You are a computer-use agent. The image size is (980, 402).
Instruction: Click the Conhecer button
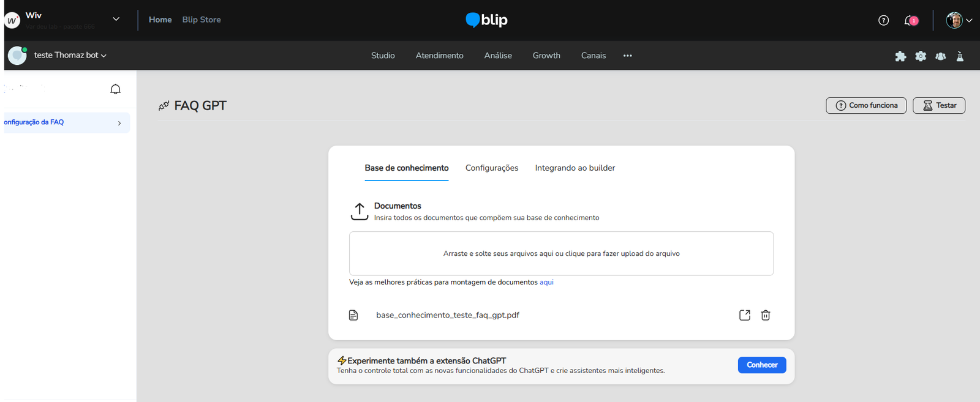click(x=762, y=365)
